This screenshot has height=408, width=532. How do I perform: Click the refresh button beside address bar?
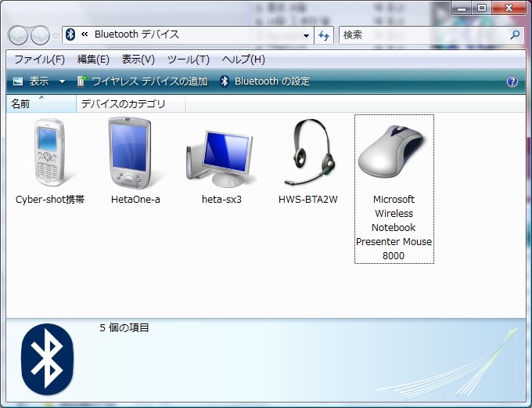click(x=324, y=35)
